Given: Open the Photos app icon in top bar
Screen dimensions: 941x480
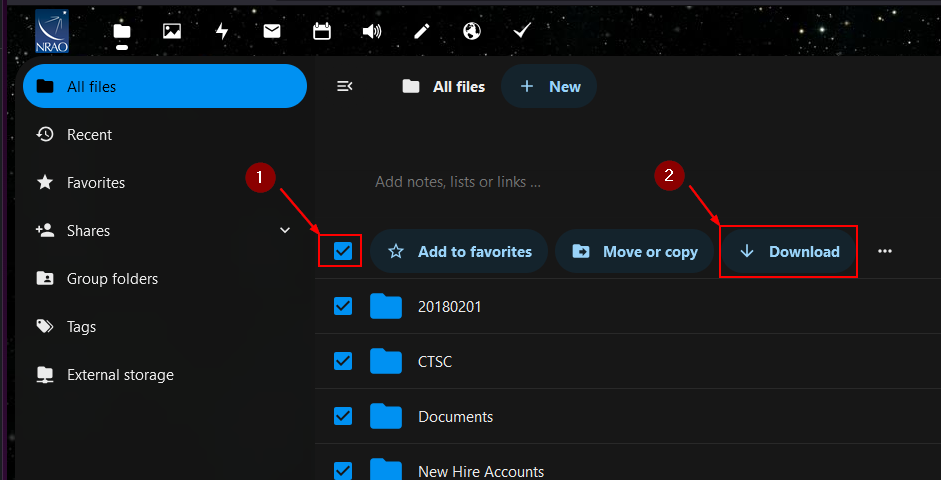Looking at the screenshot, I should (x=172, y=31).
